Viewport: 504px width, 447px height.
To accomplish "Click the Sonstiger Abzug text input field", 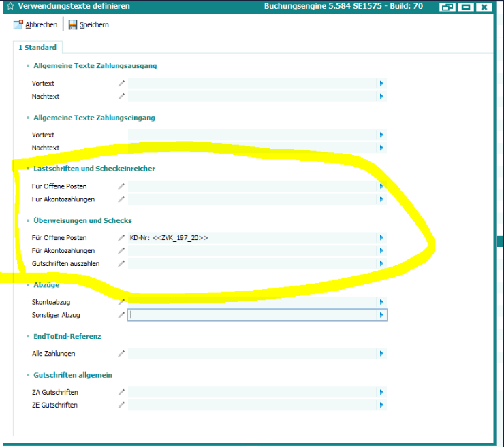I will [252, 315].
